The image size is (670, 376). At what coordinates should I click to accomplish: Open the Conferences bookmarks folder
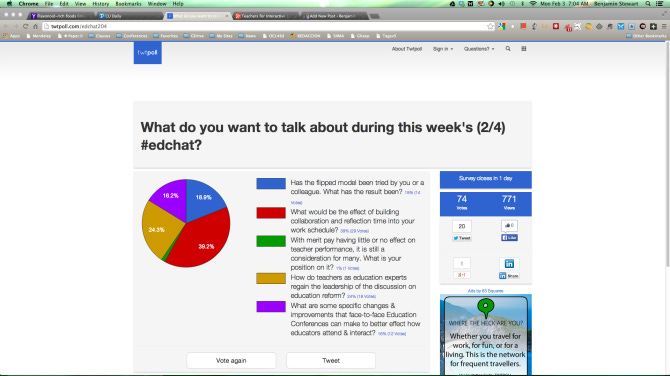132,36
